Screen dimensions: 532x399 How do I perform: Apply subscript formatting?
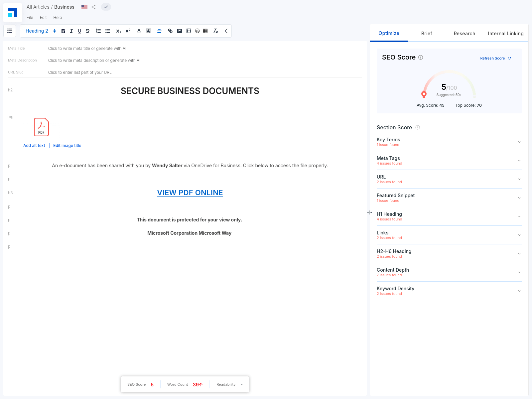coord(118,31)
